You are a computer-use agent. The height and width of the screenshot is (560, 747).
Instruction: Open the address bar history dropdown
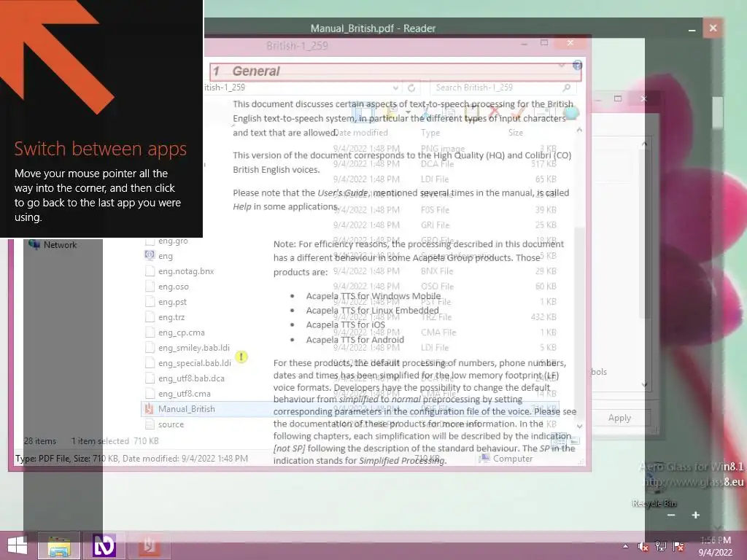coord(395,87)
